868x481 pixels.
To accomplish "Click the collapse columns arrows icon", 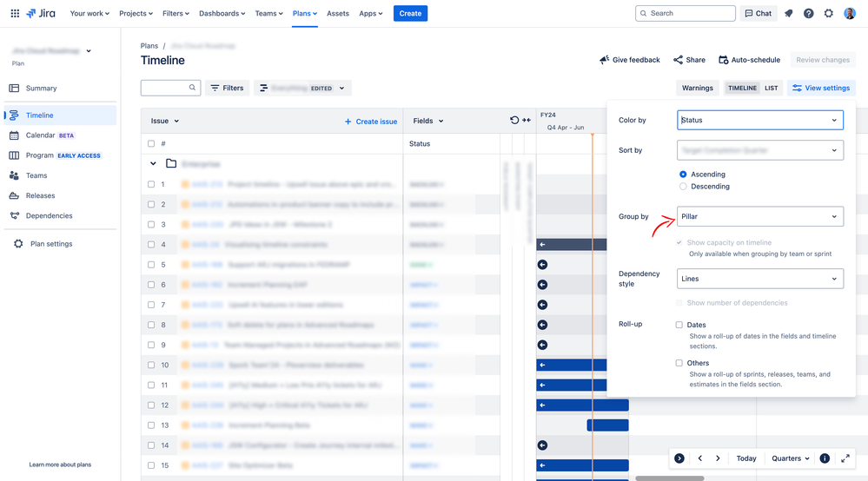I will (527, 120).
